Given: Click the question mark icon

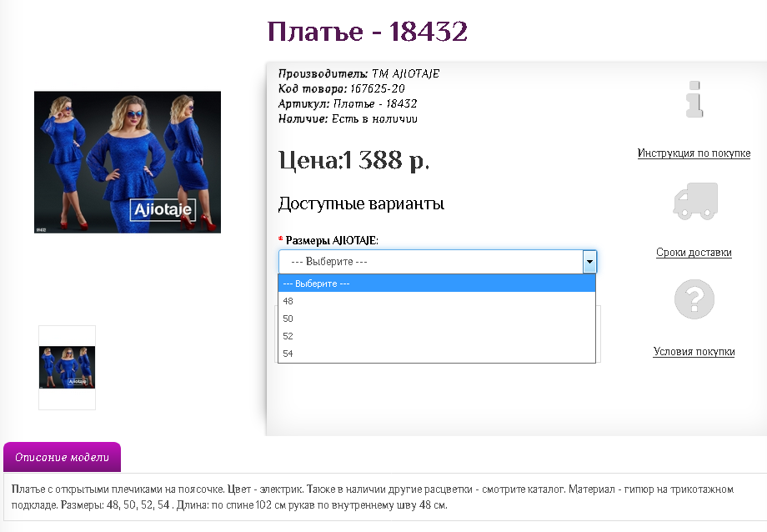Looking at the screenshot, I should (694, 299).
